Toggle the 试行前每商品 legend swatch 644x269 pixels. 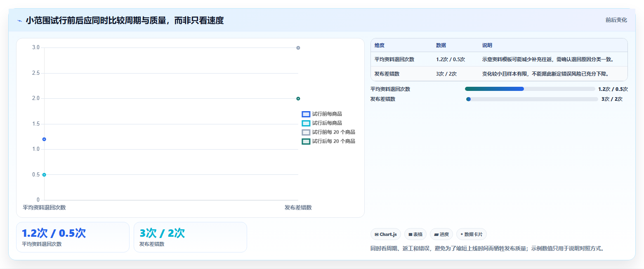point(306,114)
